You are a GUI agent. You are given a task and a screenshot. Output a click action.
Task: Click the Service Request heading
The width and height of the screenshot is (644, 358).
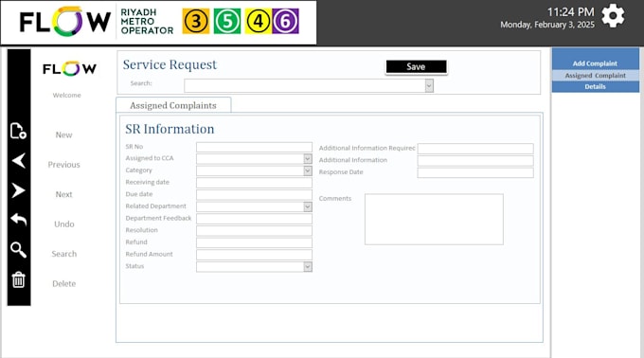(x=170, y=64)
